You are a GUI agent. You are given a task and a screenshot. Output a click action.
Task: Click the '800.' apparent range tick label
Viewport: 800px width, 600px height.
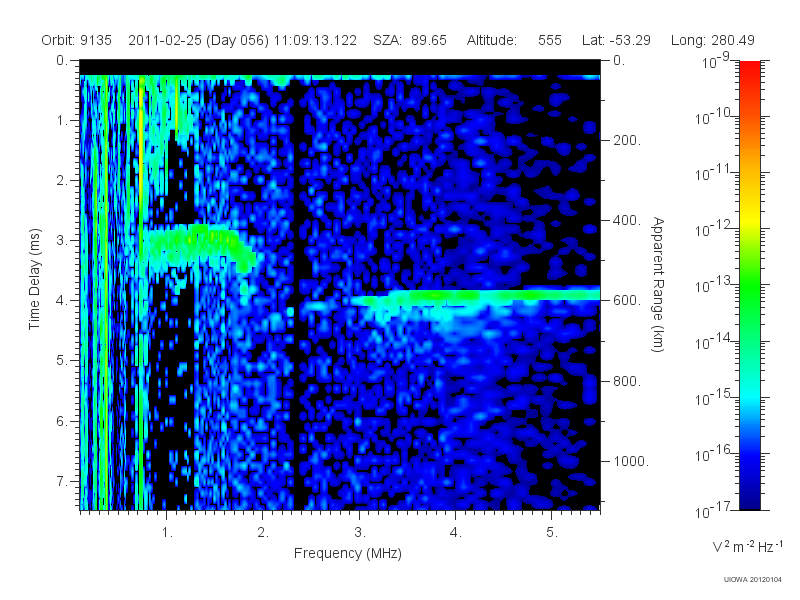coord(627,381)
